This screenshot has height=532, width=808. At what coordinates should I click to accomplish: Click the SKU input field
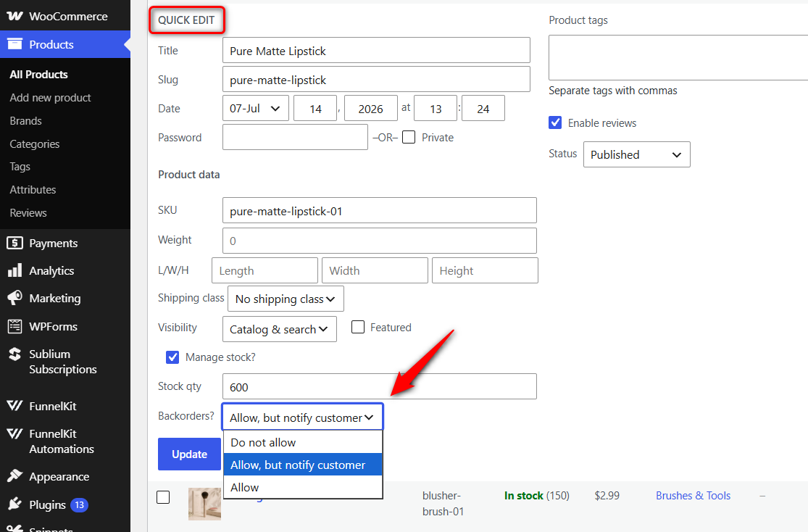click(379, 210)
